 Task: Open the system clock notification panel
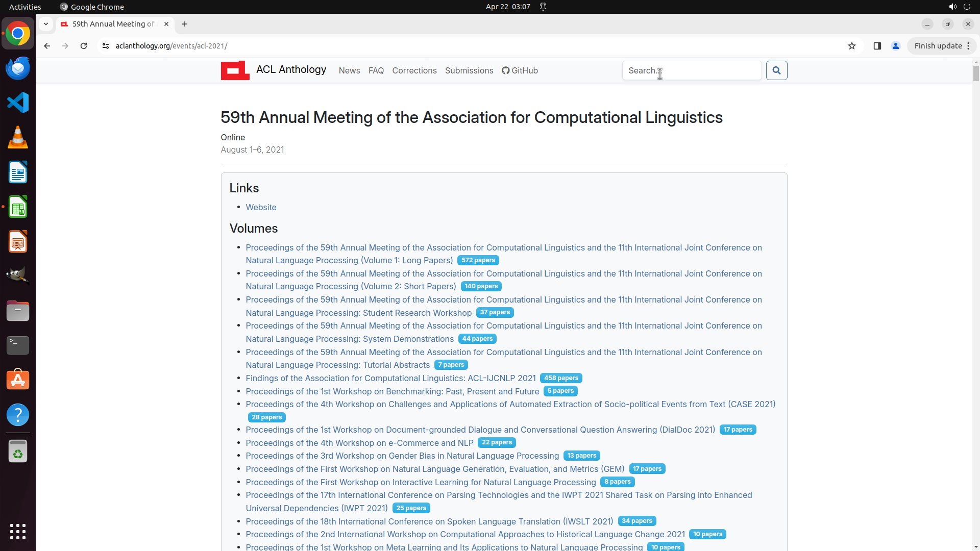click(x=507, y=7)
